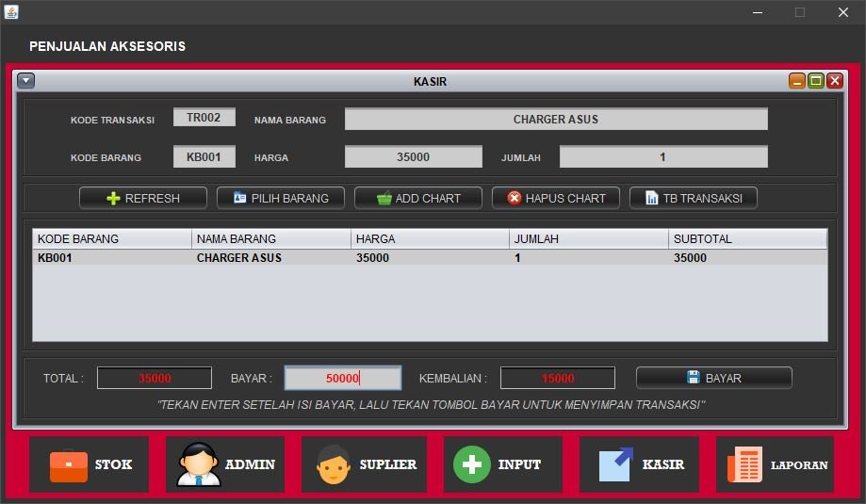
Task: Click the Java icon in title bar
Action: (11, 11)
